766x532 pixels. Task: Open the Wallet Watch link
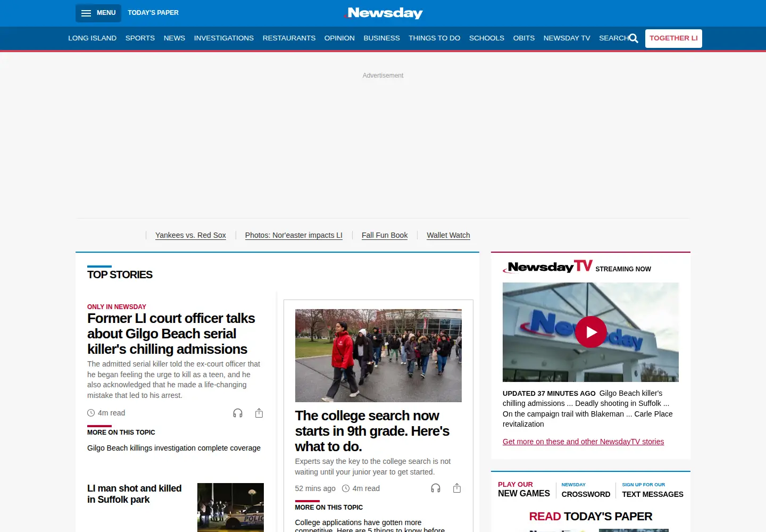(x=448, y=235)
